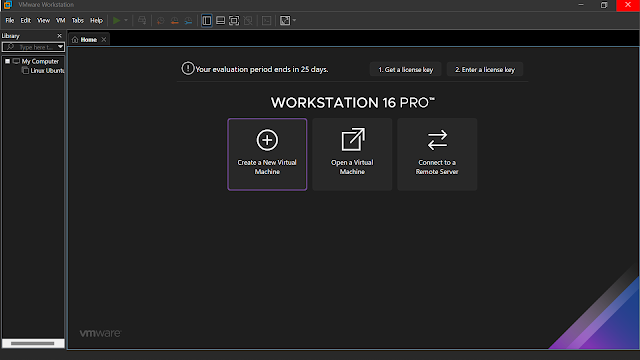
Task: Close the Library panel
Action: (x=60, y=36)
